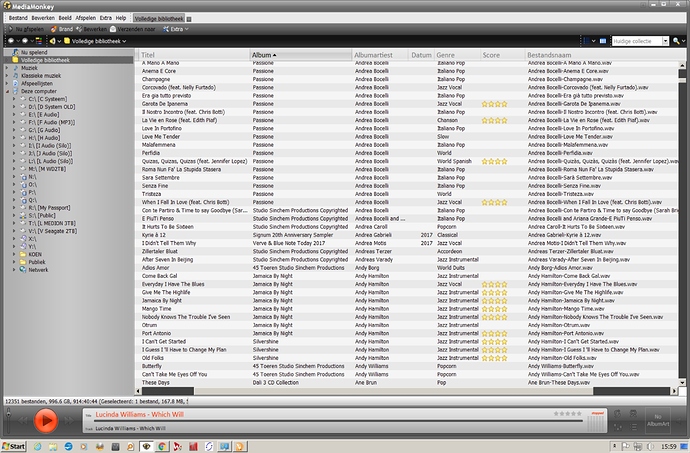
Task: Open the speaker icon's dropdown arrow
Action: 59,41
